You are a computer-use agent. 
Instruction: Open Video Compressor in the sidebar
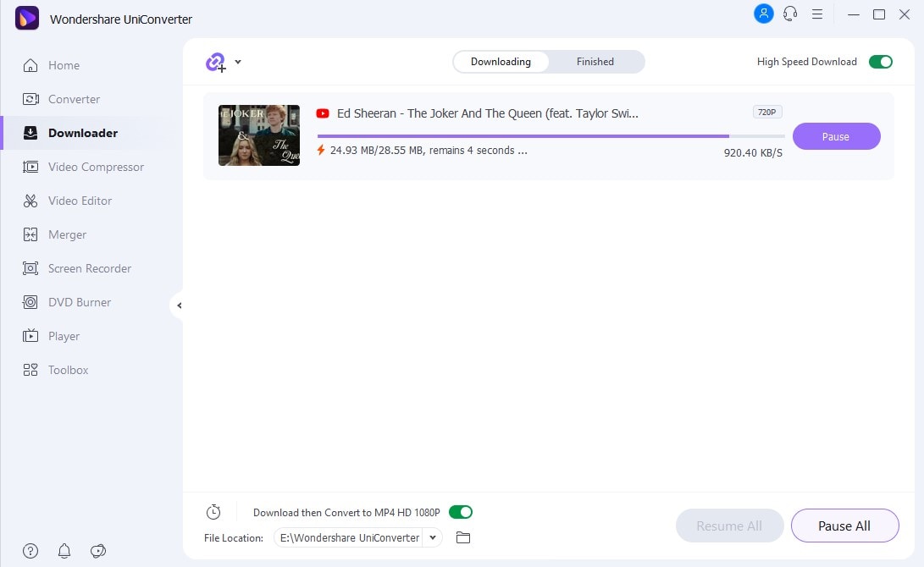[x=83, y=168]
